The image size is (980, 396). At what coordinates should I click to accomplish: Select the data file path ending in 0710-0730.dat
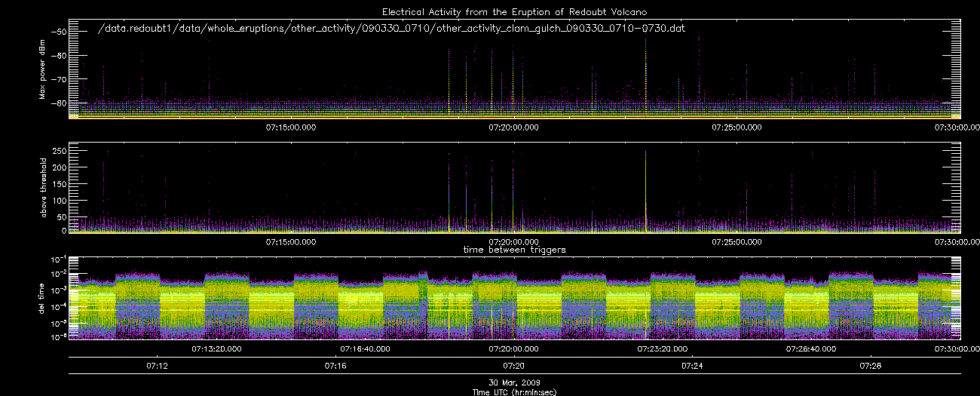click(392, 29)
